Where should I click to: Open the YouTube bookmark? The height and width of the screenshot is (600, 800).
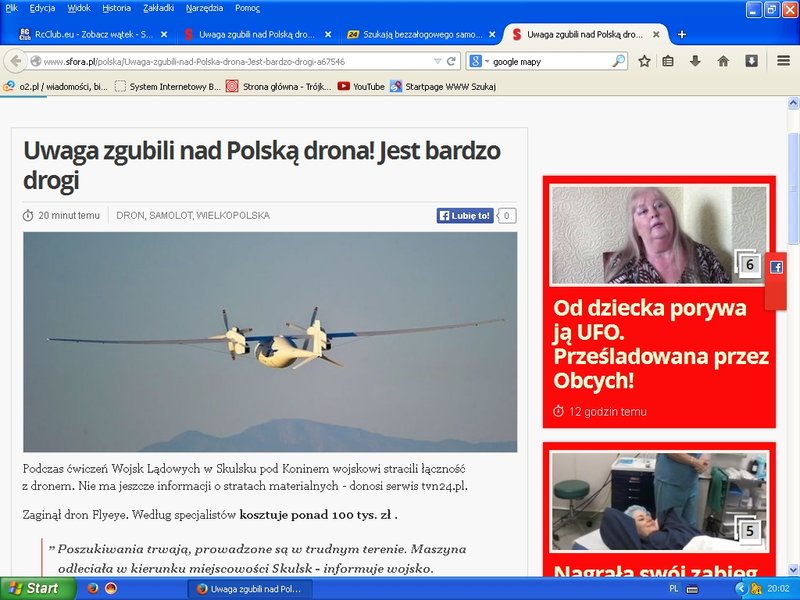pyautogui.click(x=361, y=87)
